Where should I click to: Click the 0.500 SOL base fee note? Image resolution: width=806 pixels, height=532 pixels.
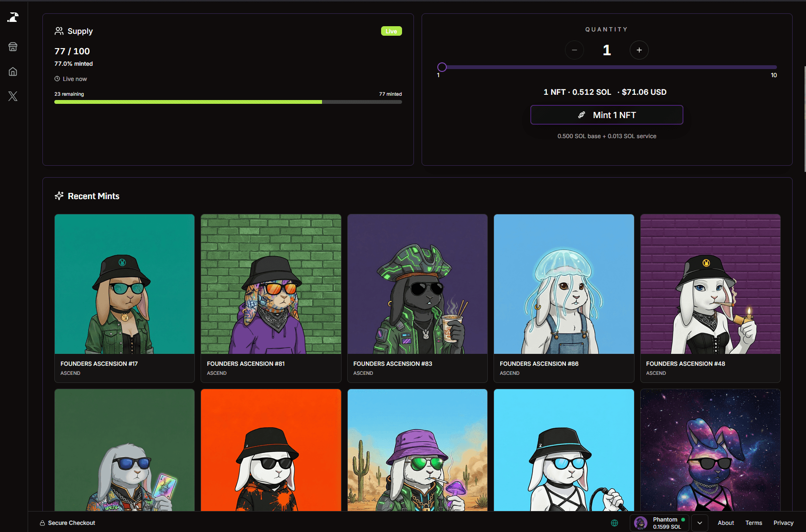coord(607,136)
